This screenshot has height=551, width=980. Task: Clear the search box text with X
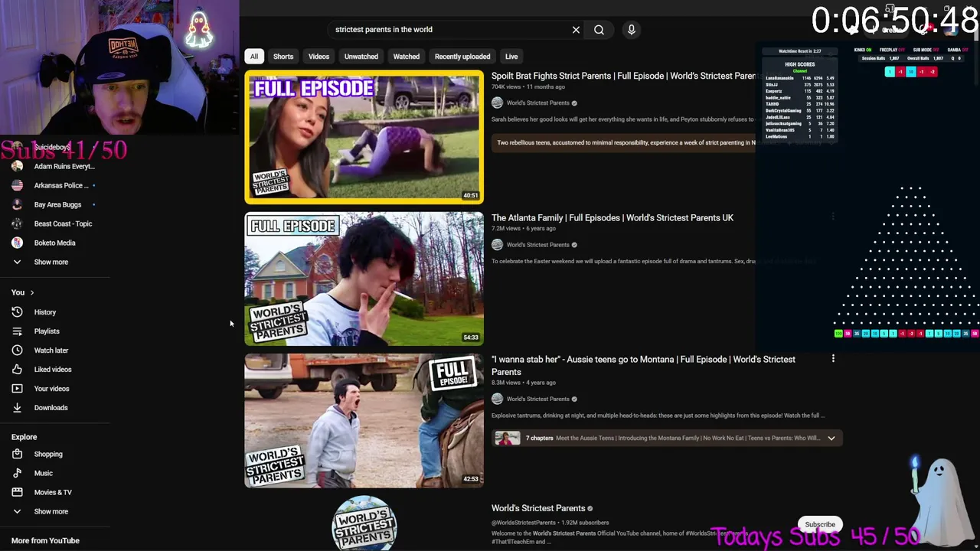576,30
